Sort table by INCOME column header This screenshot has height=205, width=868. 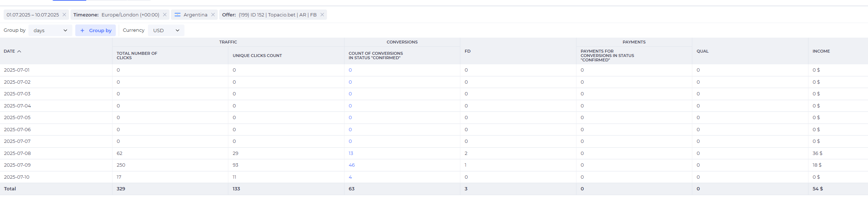click(x=821, y=51)
